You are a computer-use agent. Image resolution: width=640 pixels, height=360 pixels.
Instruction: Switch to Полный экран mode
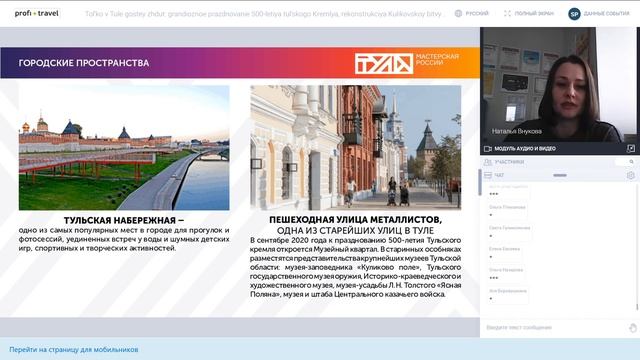tap(534, 13)
